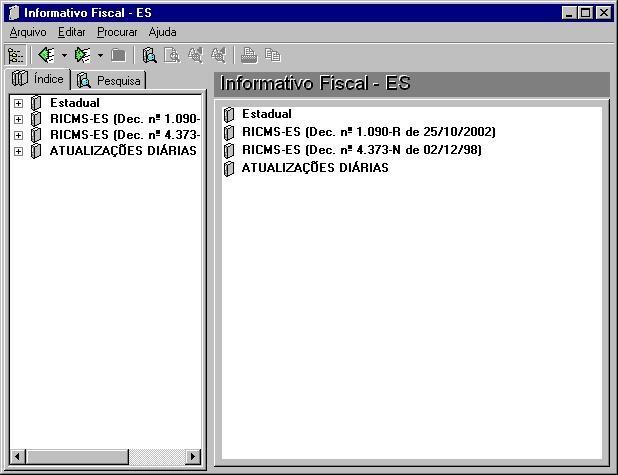
Task: Click the book icon beside Estadual in content pane
Action: (x=229, y=115)
